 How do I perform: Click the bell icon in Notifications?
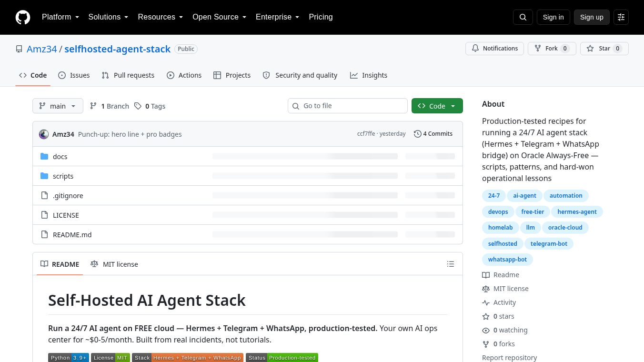tap(475, 49)
